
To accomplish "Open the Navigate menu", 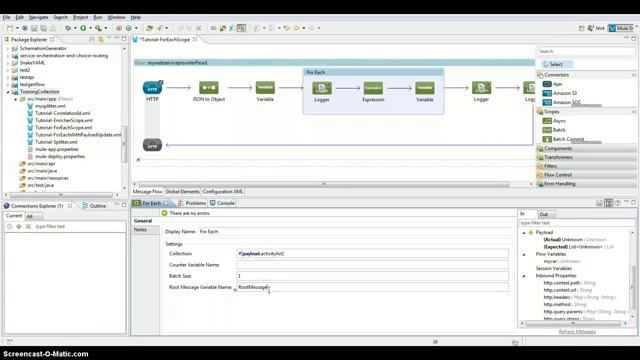I will (x=38, y=17).
